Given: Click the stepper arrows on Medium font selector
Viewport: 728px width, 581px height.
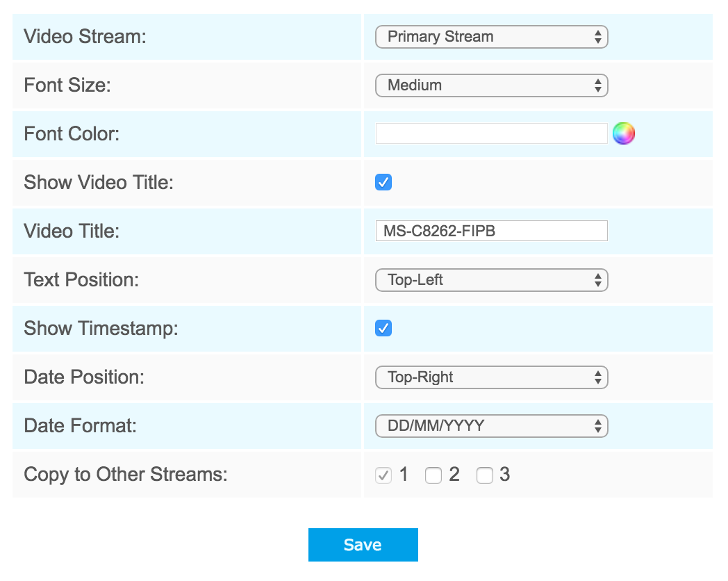Looking at the screenshot, I should pos(599,85).
